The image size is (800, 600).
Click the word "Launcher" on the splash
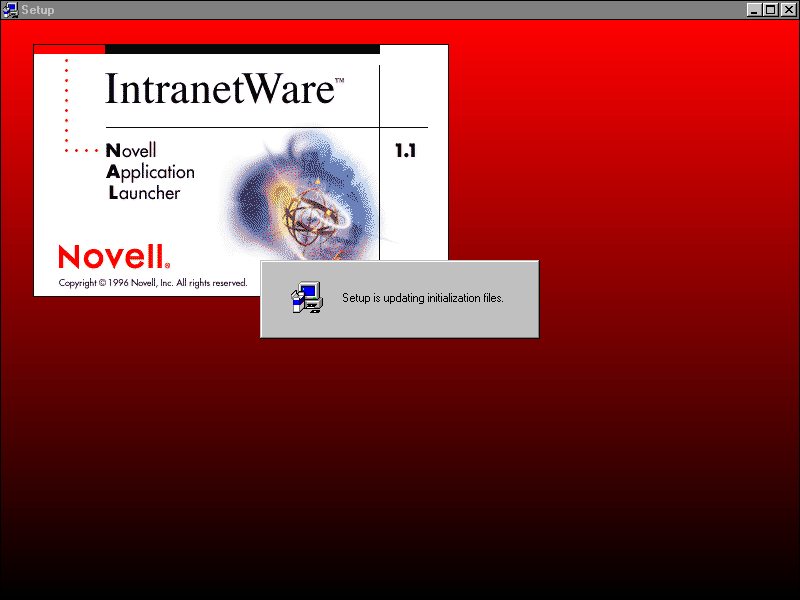144,193
